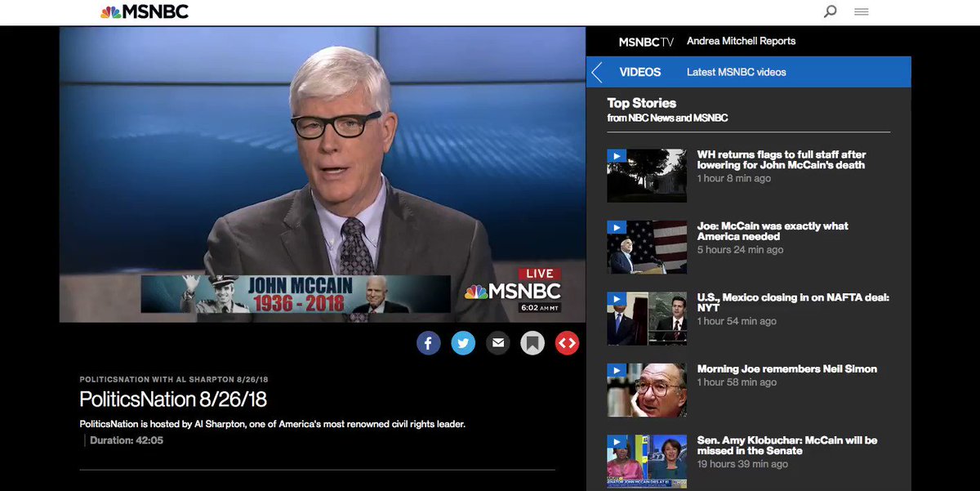Click the NAFTA deal video thumbnail
This screenshot has width=980, height=491.
click(647, 319)
